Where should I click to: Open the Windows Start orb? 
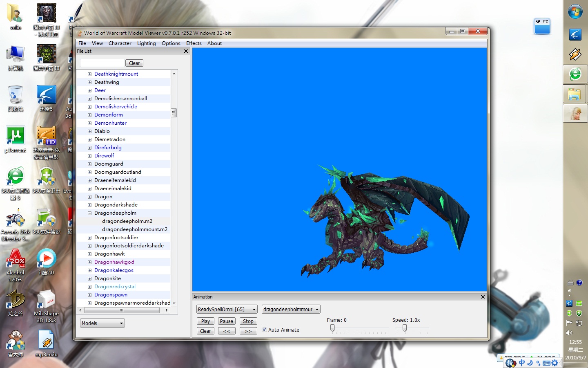pyautogui.click(x=575, y=12)
